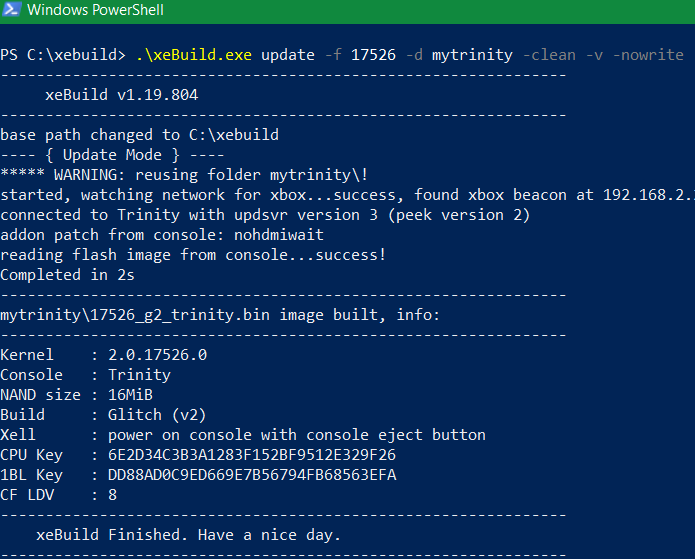Click the xeBuild Finished message
The height and width of the screenshot is (559, 695).
tap(188, 535)
